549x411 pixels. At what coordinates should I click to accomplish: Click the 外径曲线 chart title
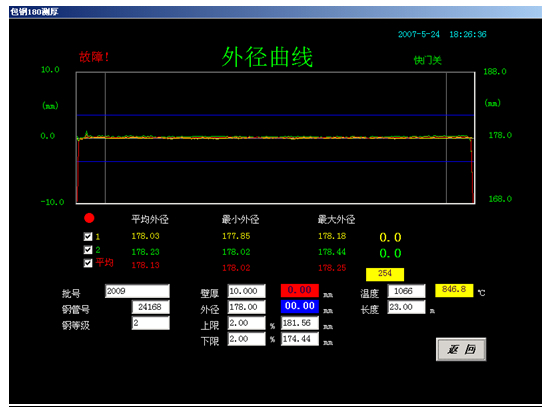(267, 57)
